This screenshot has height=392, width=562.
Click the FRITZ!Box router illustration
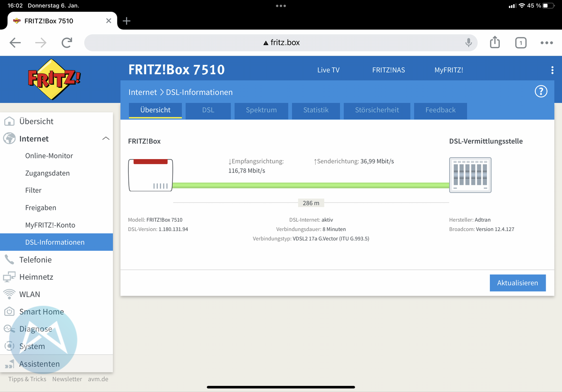(x=151, y=175)
